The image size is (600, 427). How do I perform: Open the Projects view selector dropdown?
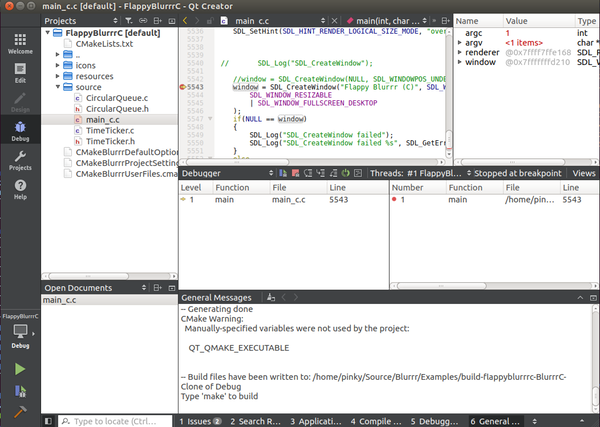(x=81, y=20)
